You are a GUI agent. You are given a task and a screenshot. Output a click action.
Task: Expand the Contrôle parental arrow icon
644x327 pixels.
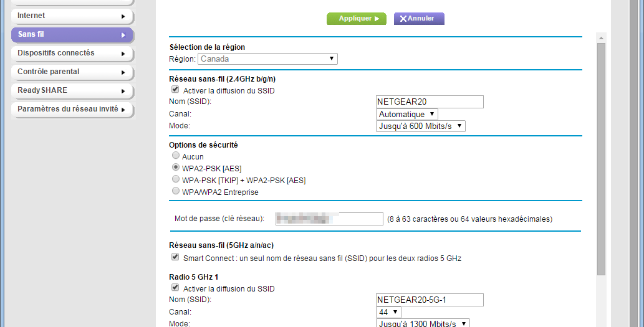tap(123, 72)
